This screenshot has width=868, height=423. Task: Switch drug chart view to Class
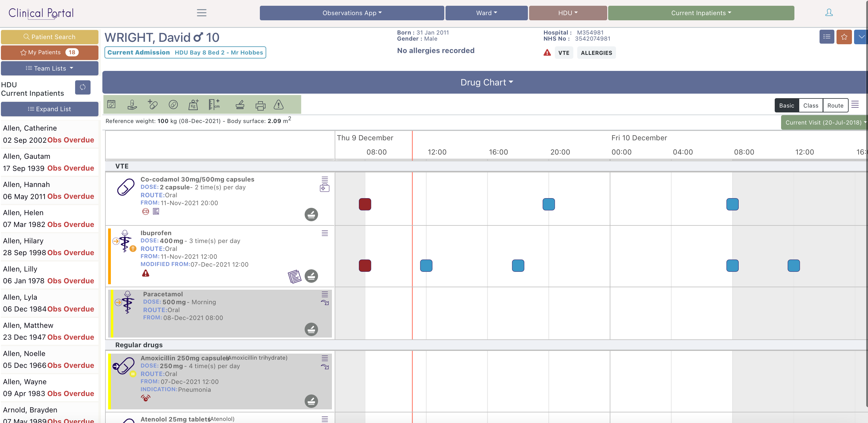click(810, 105)
